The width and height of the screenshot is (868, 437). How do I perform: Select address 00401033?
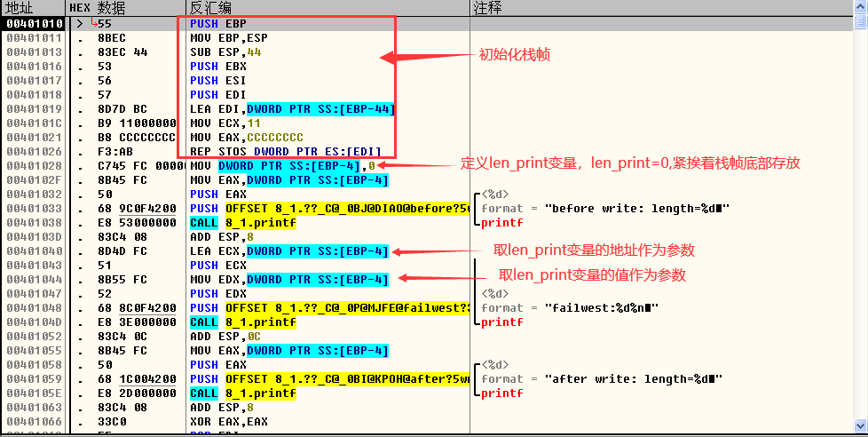35,209
